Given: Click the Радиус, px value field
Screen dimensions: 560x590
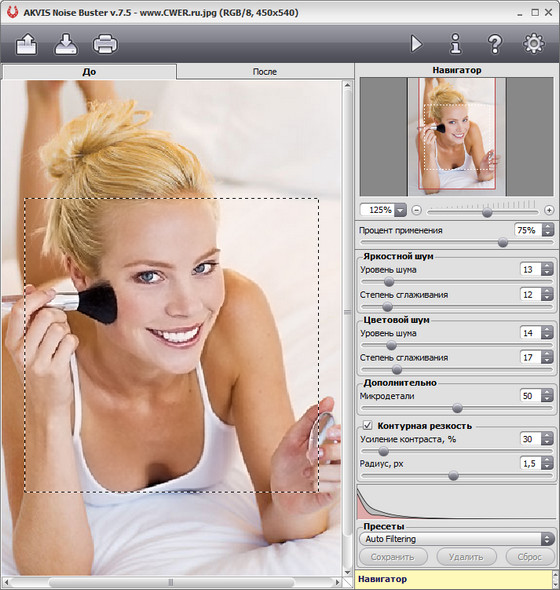Looking at the screenshot, I should tap(530, 464).
